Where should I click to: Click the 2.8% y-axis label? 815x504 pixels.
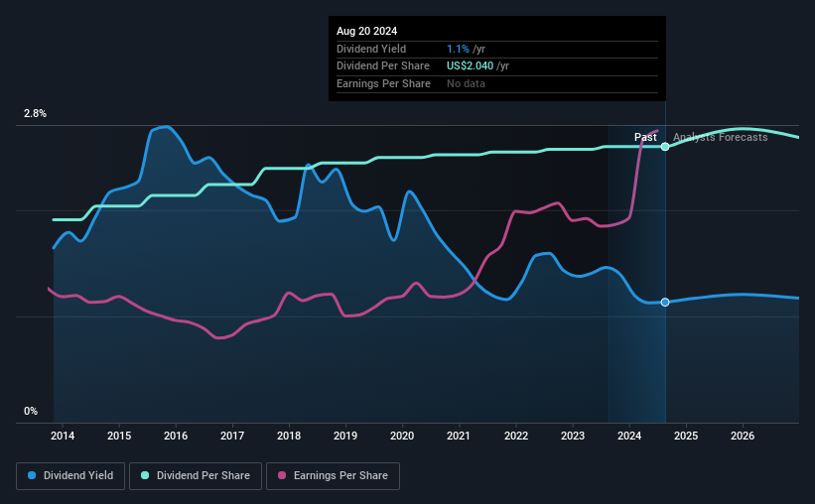(x=35, y=113)
